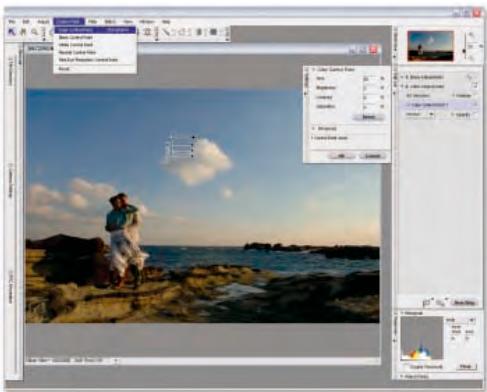
Task: Open the Help menu
Action: (166, 21)
